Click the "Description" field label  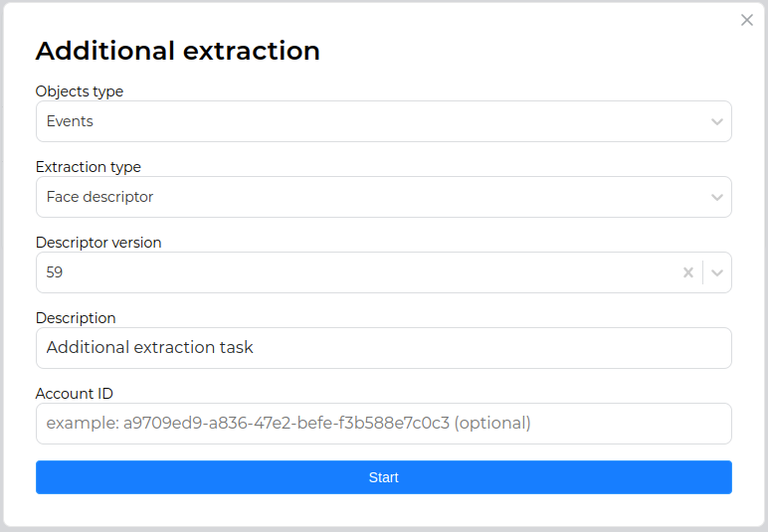[x=76, y=318]
